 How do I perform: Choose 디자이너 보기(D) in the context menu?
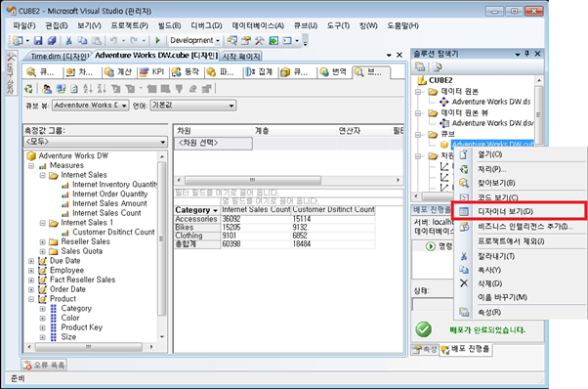pos(519,211)
